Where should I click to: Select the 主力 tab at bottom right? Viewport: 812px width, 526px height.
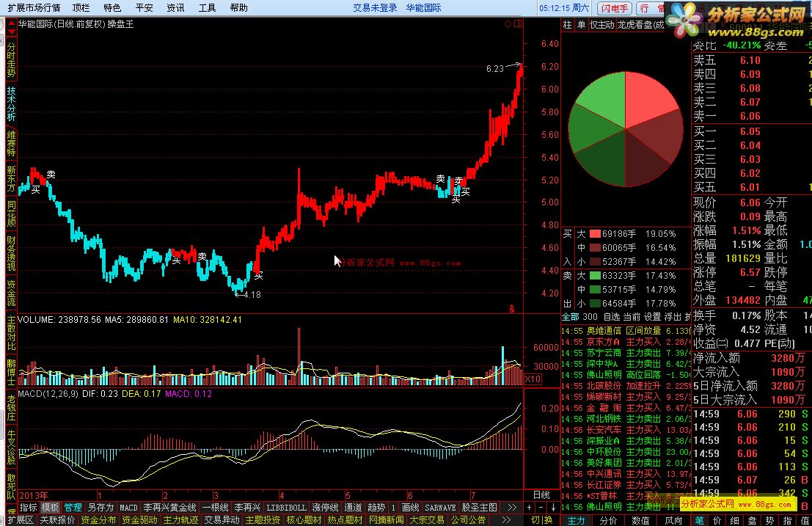[576, 520]
